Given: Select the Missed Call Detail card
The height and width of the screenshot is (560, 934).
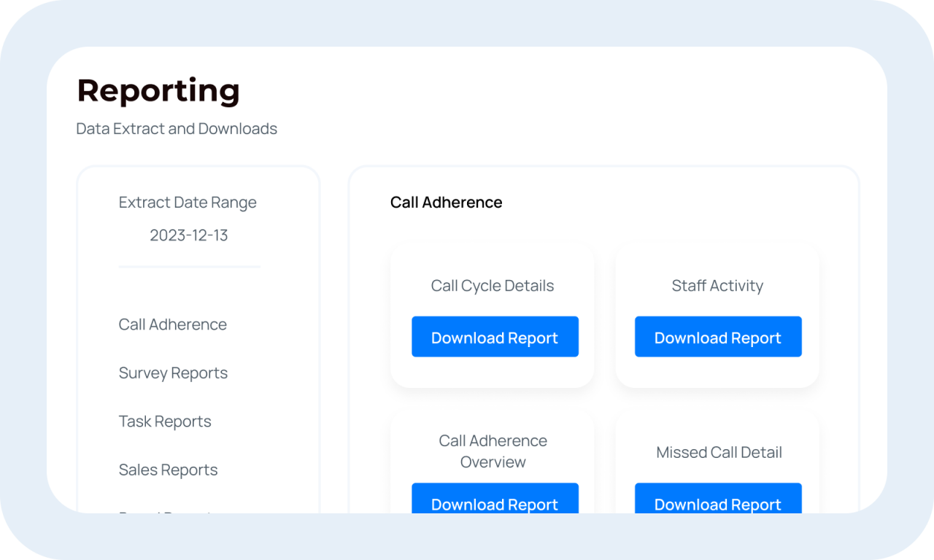Looking at the screenshot, I should 718,452.
